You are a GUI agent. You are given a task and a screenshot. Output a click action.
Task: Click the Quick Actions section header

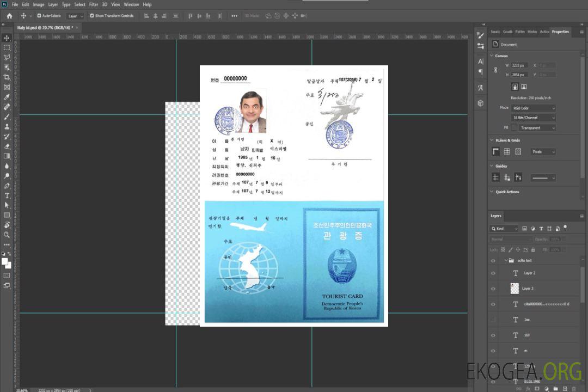[x=507, y=192]
